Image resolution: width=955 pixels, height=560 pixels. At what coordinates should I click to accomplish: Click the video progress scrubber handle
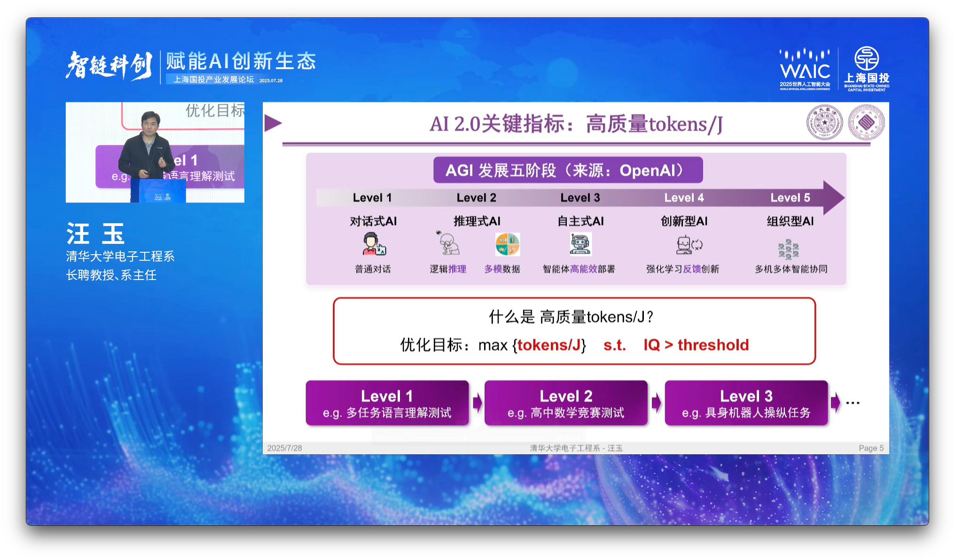tap(464, 438)
